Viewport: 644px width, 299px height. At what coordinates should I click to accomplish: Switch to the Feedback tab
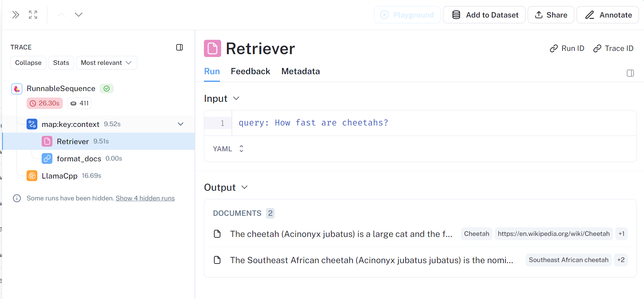coord(250,71)
